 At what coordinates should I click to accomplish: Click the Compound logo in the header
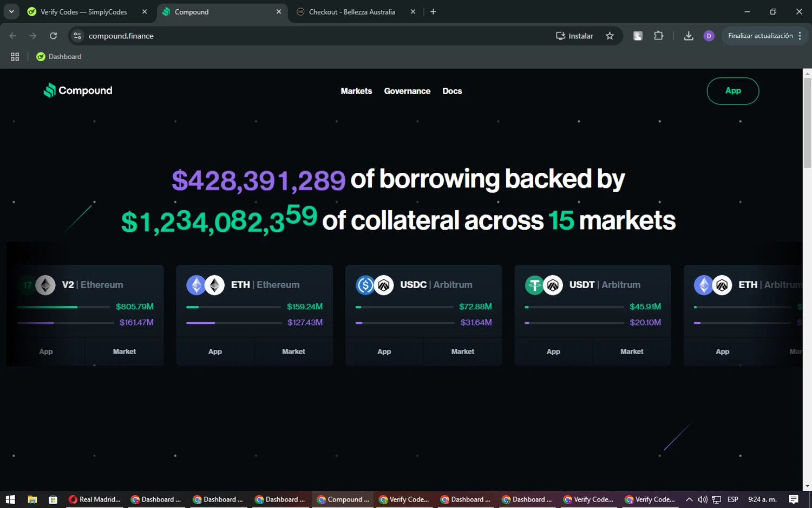click(78, 90)
